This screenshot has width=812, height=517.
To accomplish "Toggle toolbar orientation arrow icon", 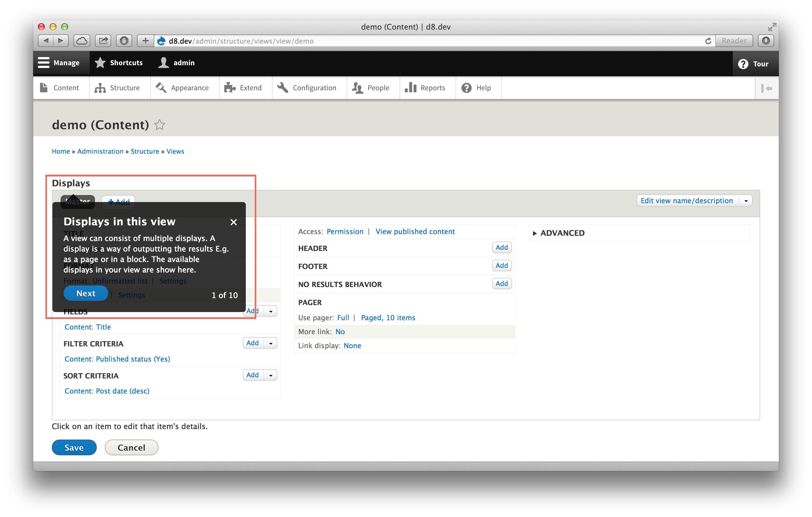I will coord(767,88).
